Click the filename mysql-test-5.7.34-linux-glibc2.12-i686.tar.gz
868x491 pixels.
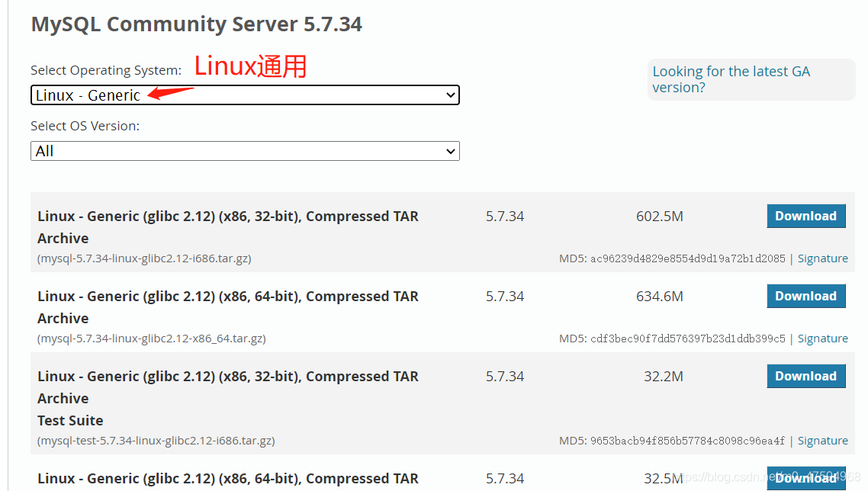(x=156, y=441)
